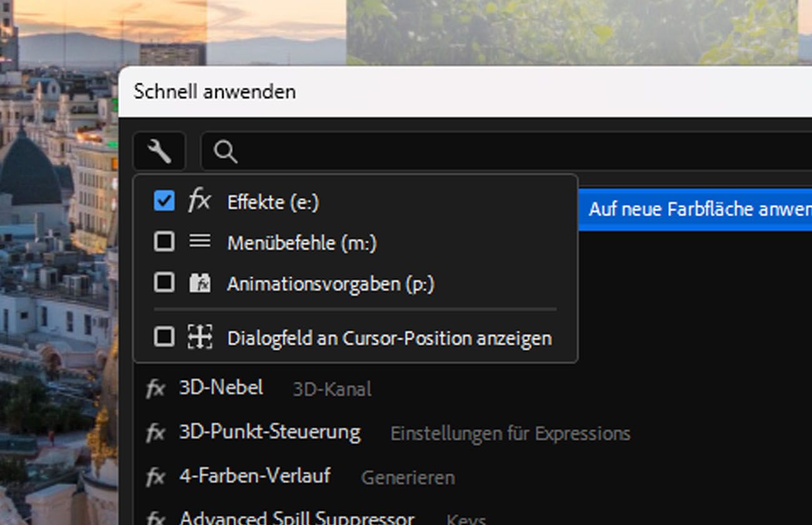Viewport: 812px width, 525px height.
Task: Tick the Dialogfeld an Cursor-Position checkbox
Action: point(164,337)
